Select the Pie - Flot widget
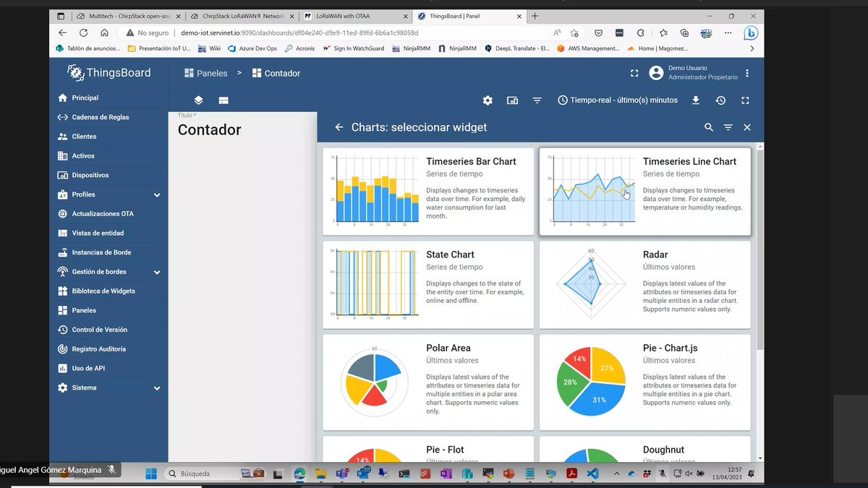This screenshot has height=488, width=868. click(428, 449)
